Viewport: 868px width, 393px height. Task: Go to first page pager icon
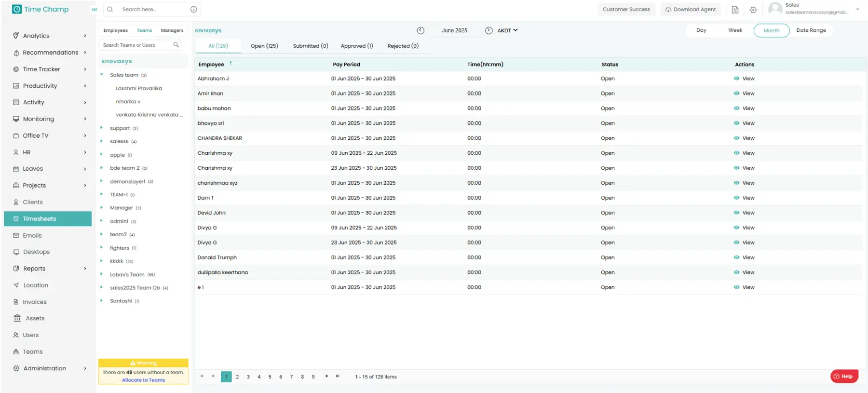pyautogui.click(x=202, y=376)
